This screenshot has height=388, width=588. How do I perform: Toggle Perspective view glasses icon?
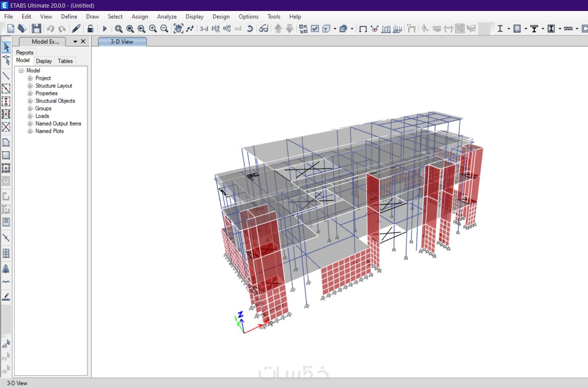click(x=264, y=28)
